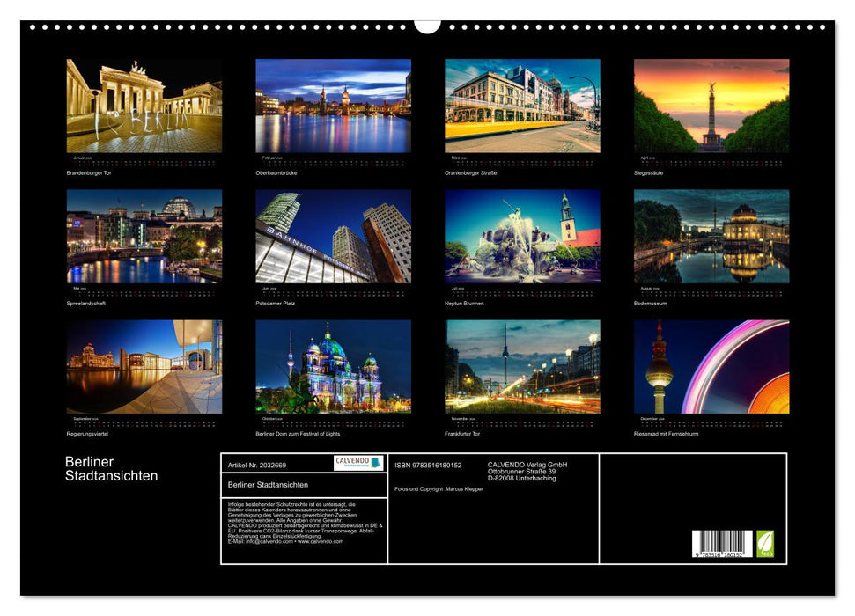Screen dimensions: 855x616
Task: Click the ISBN barcode
Action: coord(722,544)
